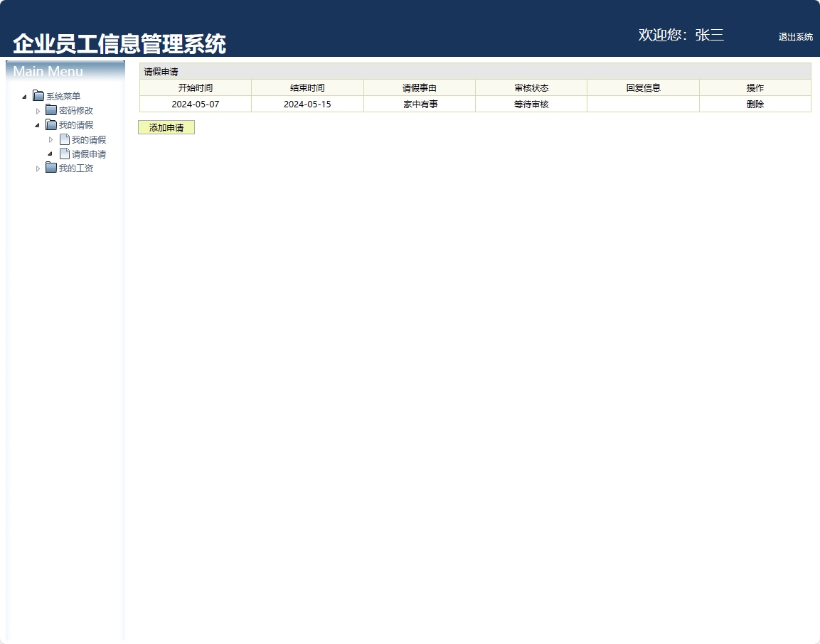Expand the 密码修改 node arrow

[x=38, y=110]
